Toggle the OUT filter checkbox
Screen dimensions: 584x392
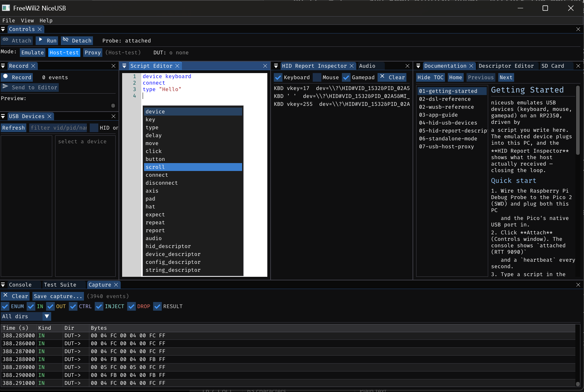pos(50,306)
